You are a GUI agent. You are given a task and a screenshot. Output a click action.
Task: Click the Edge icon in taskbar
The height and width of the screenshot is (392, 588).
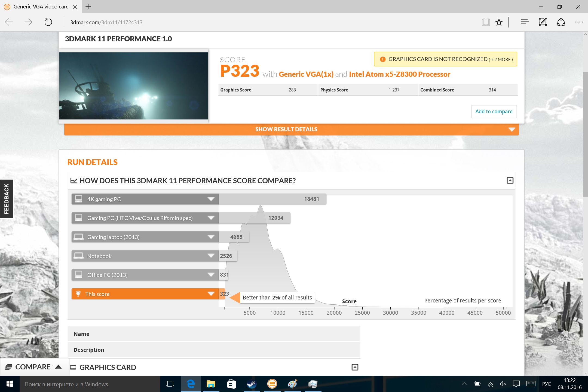point(191,384)
